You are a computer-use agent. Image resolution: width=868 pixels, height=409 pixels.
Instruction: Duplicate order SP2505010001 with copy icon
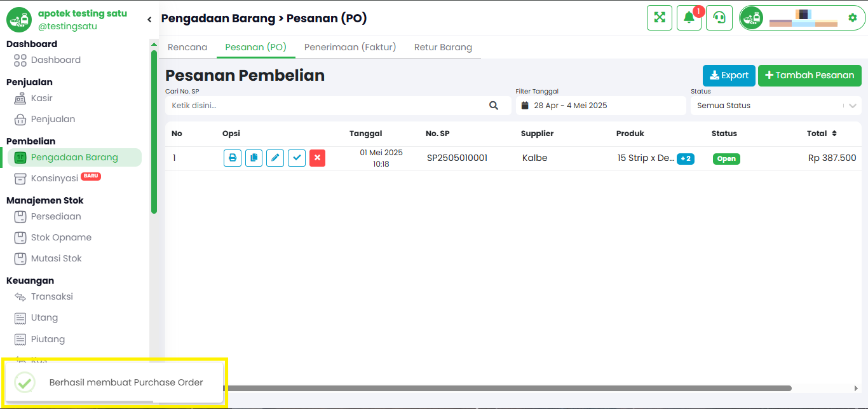254,158
